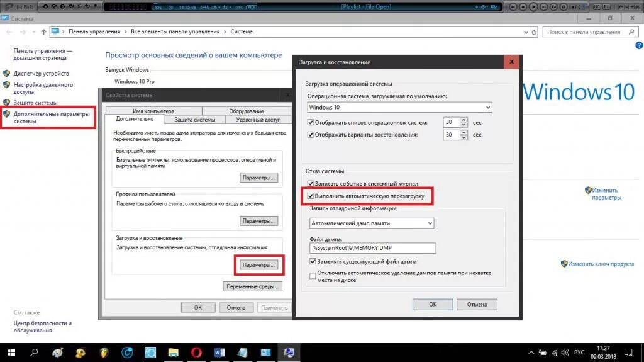Open the blue help question mark icon
The image size is (644, 362).
tap(639, 45)
